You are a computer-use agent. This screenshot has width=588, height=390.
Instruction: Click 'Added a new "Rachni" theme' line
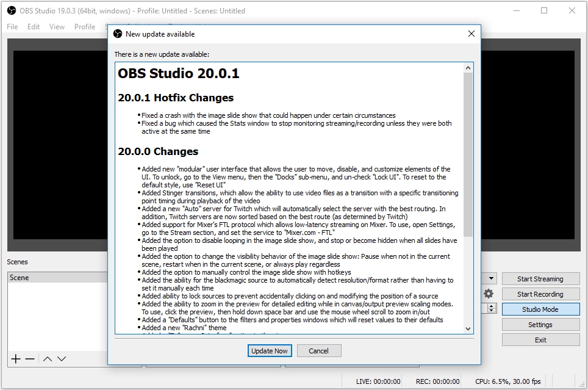click(184, 328)
